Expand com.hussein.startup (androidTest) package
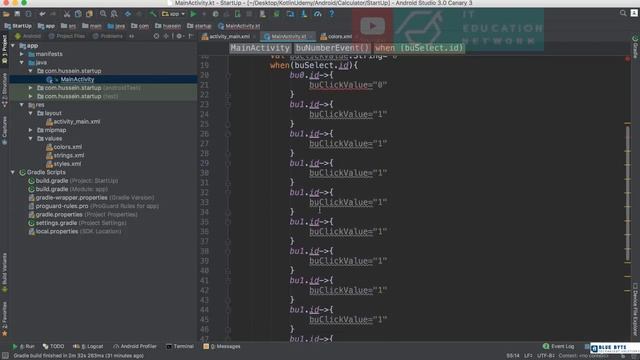 (30, 88)
